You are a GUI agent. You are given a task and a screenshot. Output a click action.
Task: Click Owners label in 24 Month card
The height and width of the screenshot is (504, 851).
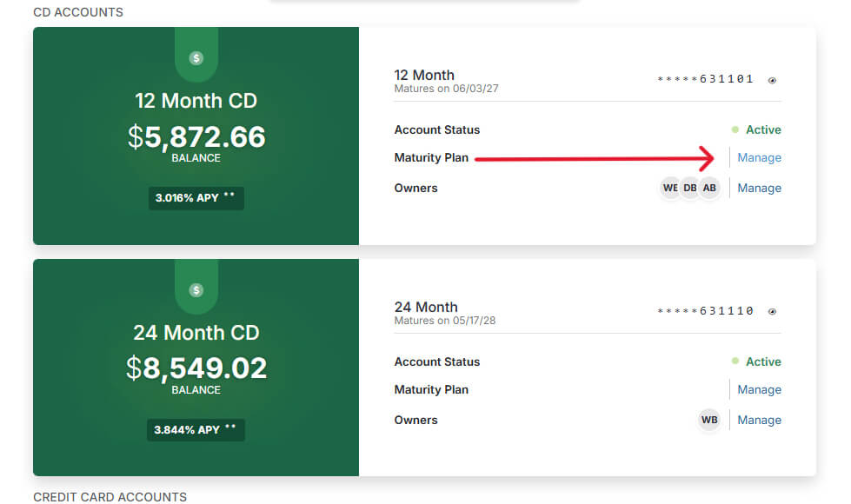point(416,421)
